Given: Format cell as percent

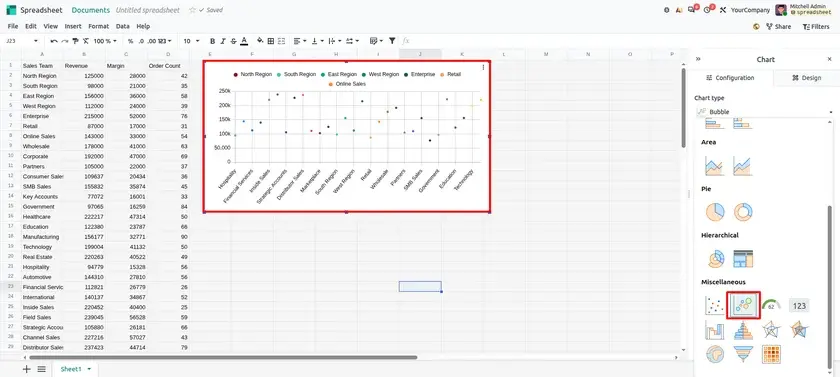Looking at the screenshot, I should pyautogui.click(x=130, y=41).
